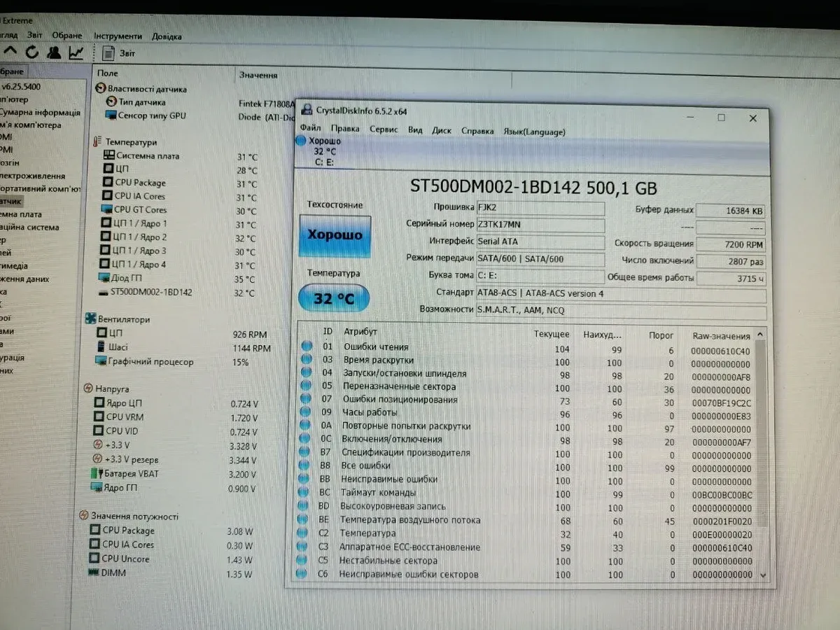The height and width of the screenshot is (630, 840).
Task: Open the graph chart icon in toolbar
Action: 76,52
